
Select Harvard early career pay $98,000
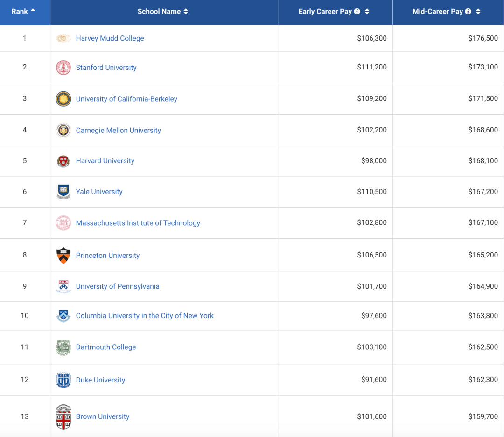374,160
